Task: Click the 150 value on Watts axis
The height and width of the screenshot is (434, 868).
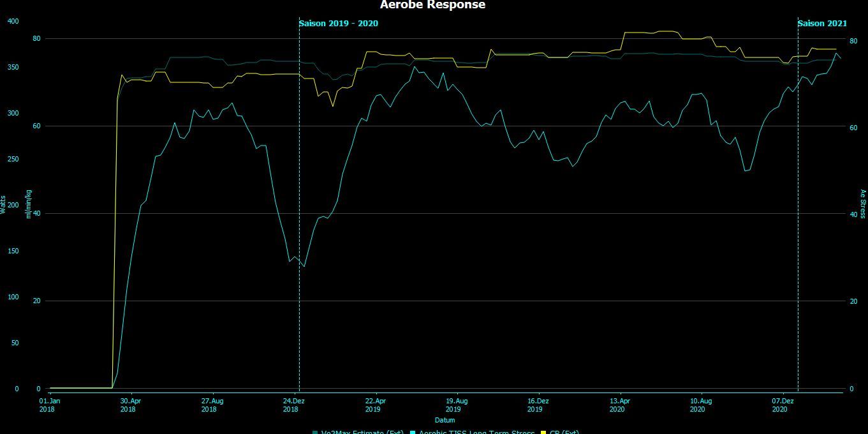Action: (x=13, y=251)
